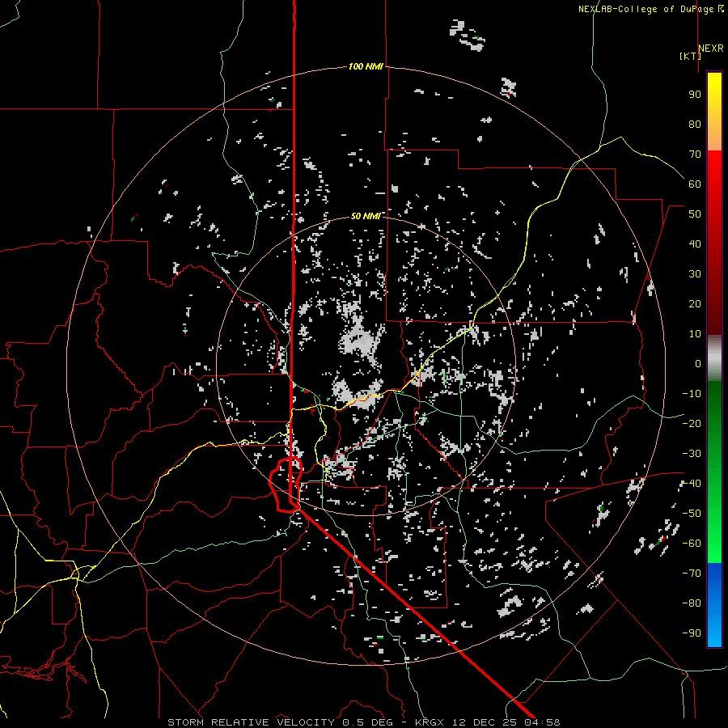Click the light blue bottom color bar segment
The width and height of the screenshot is (728, 728).
pyautogui.click(x=714, y=633)
